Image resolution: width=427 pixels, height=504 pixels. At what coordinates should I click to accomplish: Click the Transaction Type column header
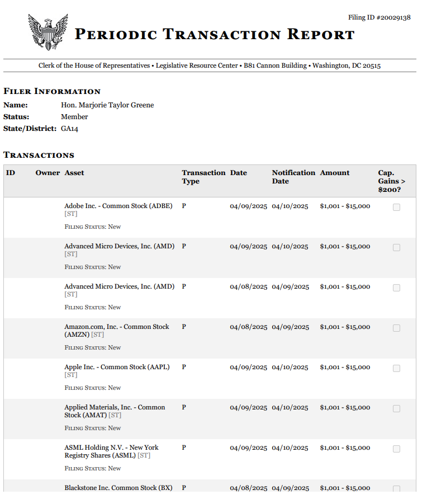pyautogui.click(x=203, y=177)
